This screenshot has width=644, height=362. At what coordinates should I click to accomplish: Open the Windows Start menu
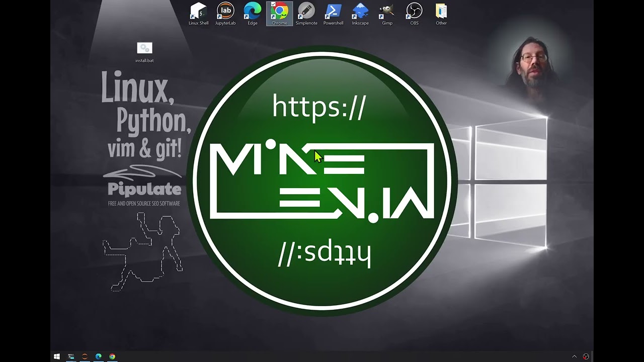click(x=57, y=356)
